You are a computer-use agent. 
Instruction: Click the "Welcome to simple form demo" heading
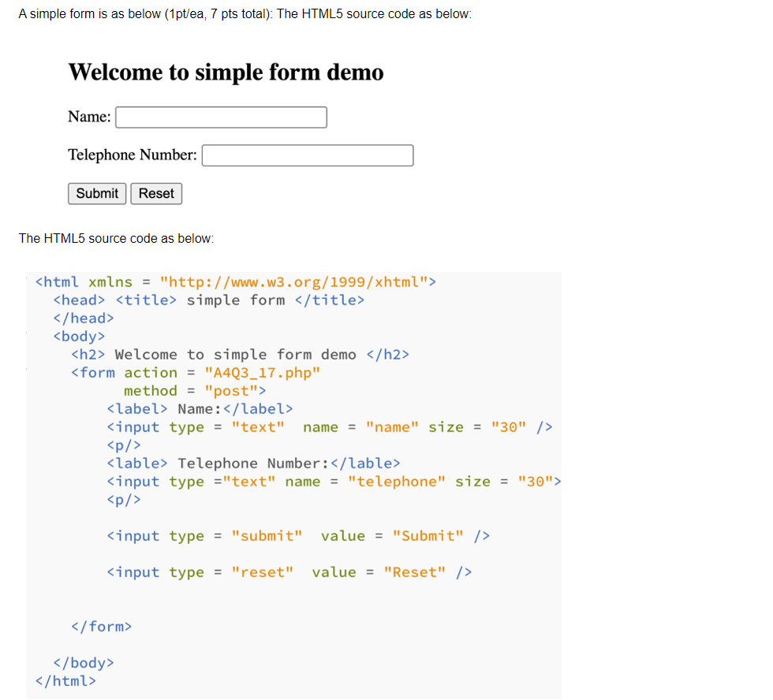tap(226, 72)
